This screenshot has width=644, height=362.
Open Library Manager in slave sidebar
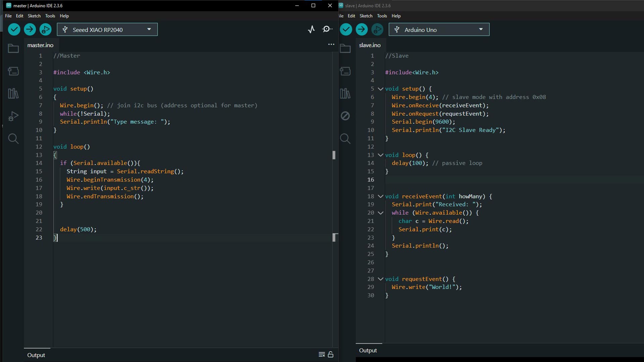tap(345, 94)
